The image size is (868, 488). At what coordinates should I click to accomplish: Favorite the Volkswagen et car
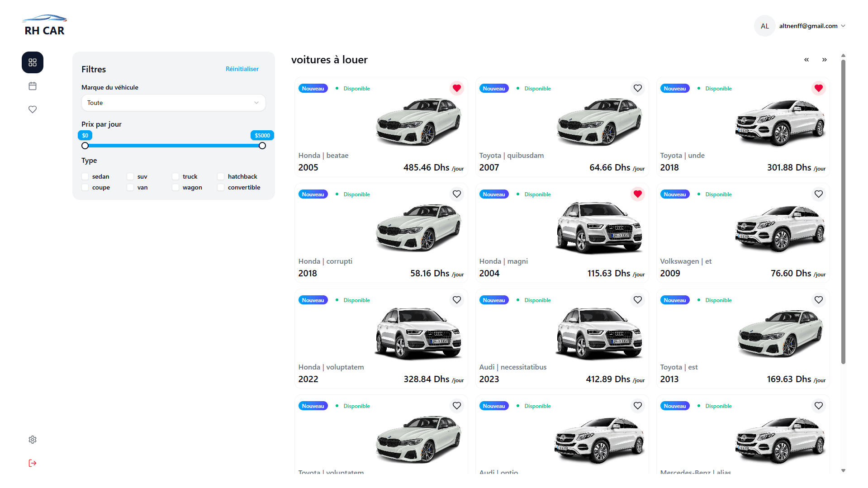818,194
